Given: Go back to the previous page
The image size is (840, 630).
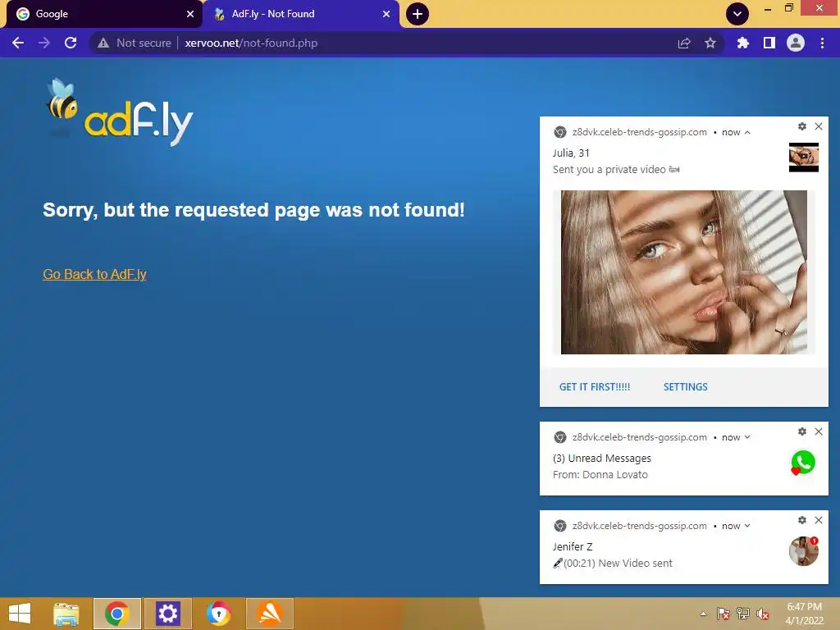Looking at the screenshot, I should point(18,43).
